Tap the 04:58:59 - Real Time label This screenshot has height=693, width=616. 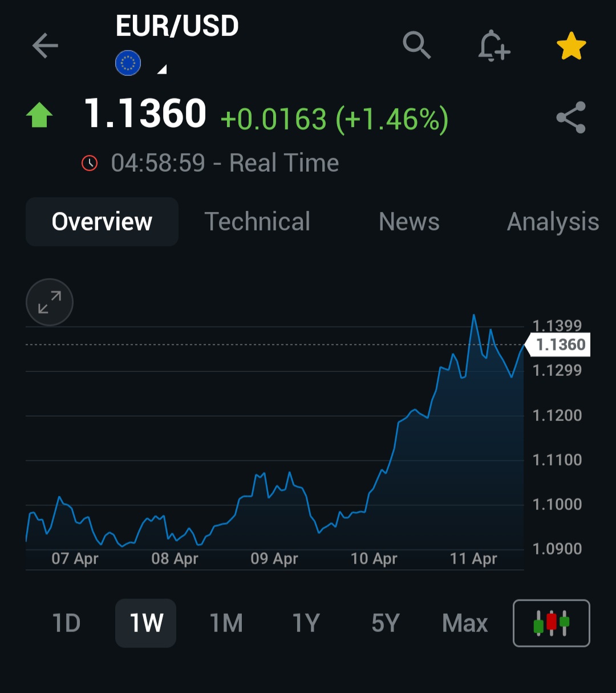pos(225,163)
